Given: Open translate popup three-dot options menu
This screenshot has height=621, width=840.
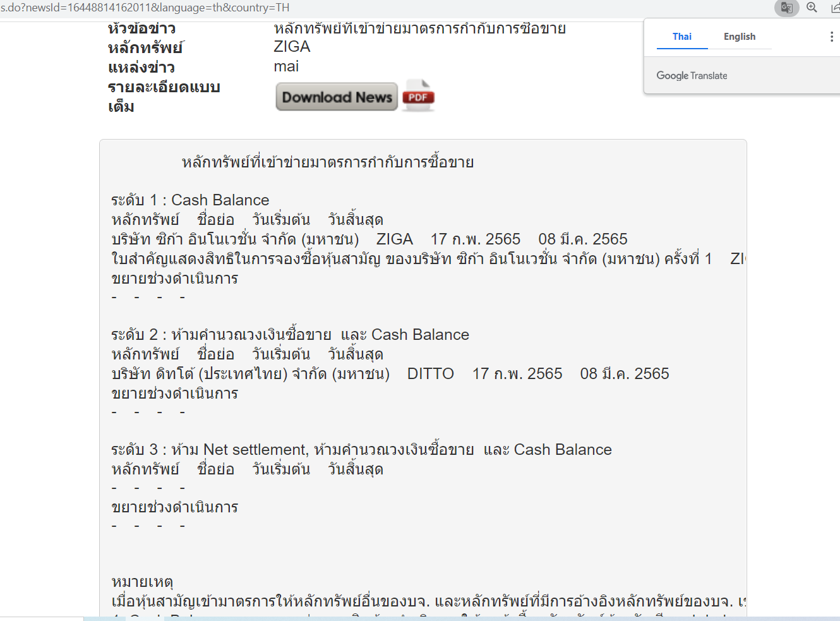Looking at the screenshot, I should coord(831,37).
